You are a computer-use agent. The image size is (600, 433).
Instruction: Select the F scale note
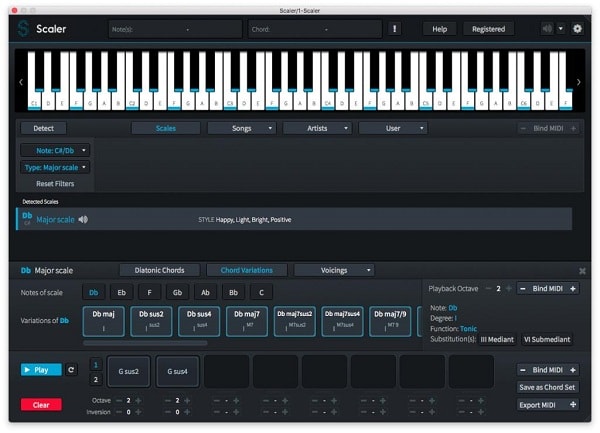[149, 293]
